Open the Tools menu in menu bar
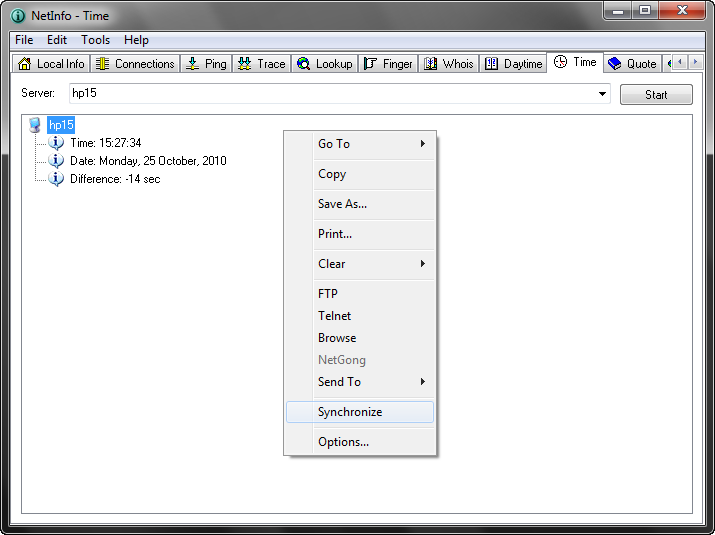This screenshot has width=715, height=535. tap(96, 40)
